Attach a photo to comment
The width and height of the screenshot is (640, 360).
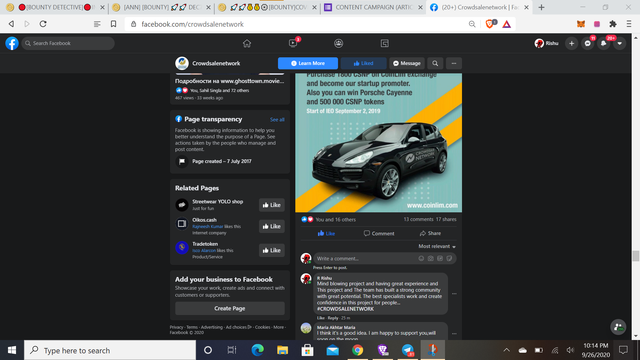pyautogui.click(x=431, y=258)
